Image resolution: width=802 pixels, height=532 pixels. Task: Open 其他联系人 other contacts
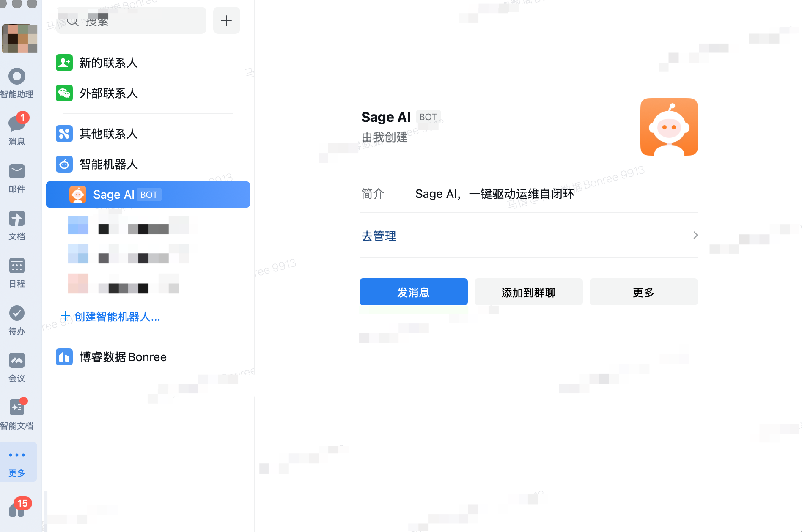[x=148, y=134]
